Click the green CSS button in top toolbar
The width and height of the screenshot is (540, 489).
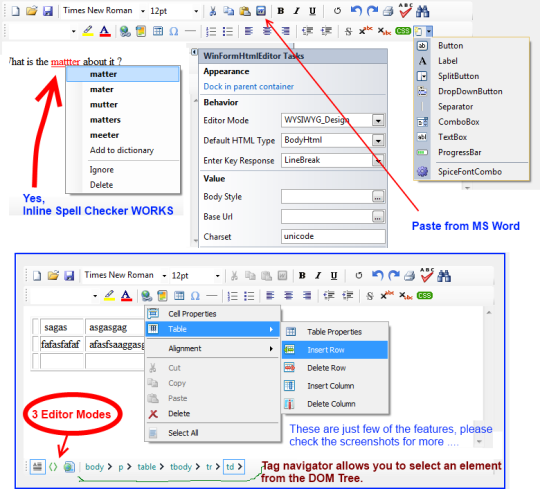coord(403,31)
